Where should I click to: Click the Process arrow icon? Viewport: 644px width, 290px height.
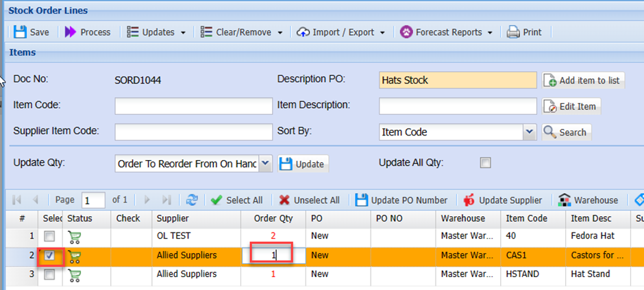pos(71,32)
